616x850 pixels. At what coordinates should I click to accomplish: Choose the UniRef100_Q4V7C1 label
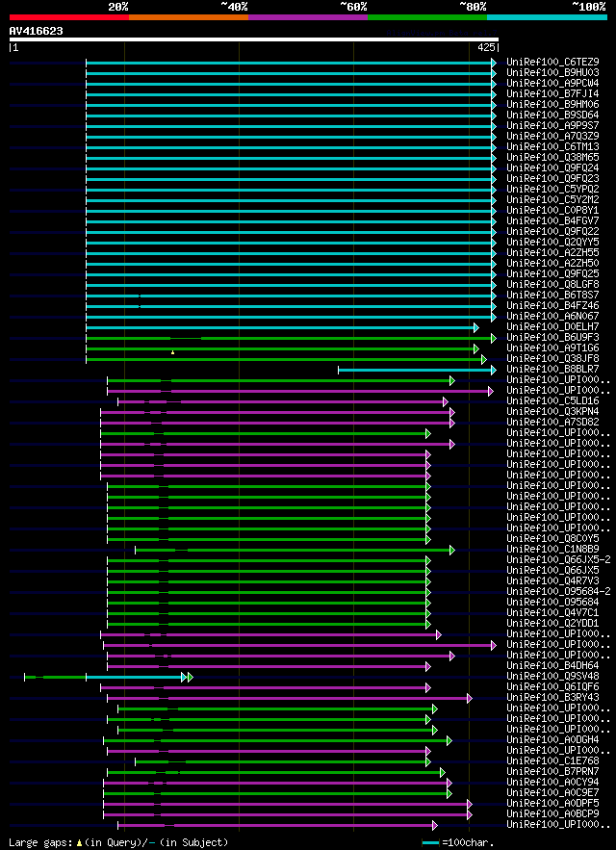[552, 612]
